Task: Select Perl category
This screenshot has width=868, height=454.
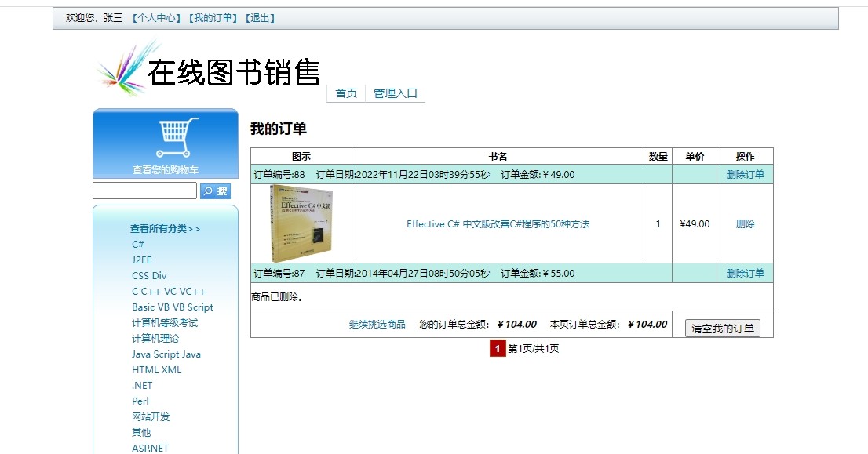Action: coord(140,401)
